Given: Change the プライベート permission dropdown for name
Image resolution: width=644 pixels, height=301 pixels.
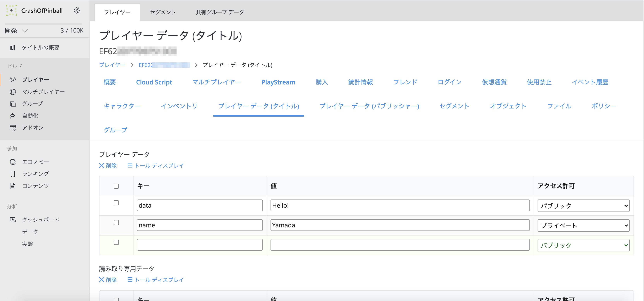Looking at the screenshot, I should click(583, 225).
